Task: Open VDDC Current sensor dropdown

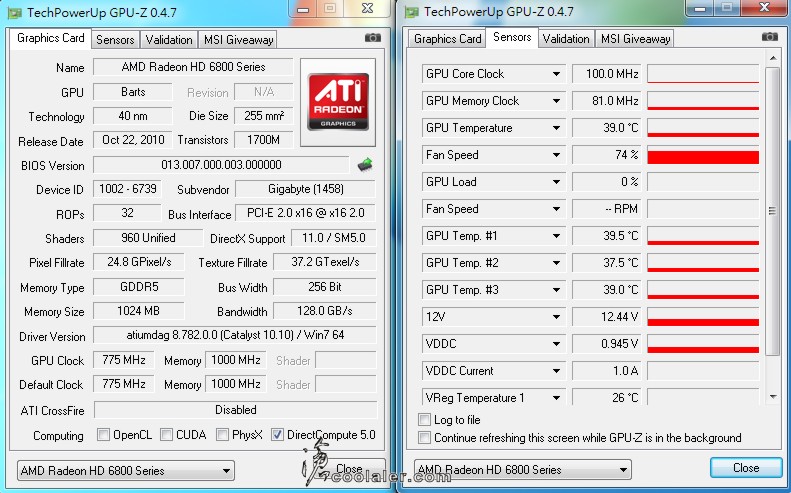Action: pyautogui.click(x=556, y=371)
